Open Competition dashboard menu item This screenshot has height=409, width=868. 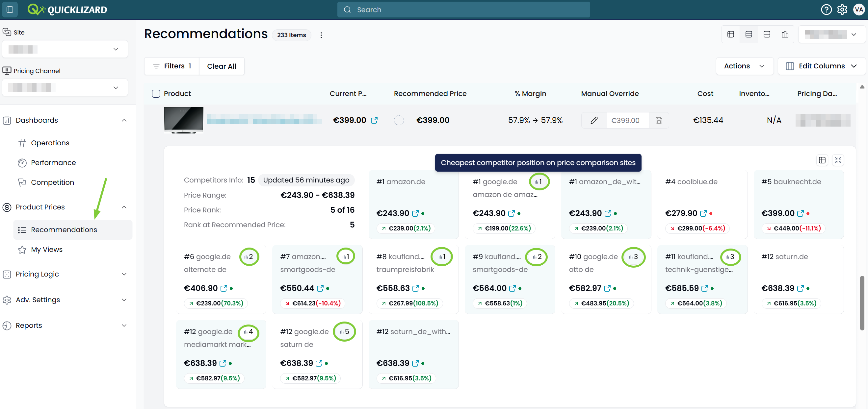53,182
